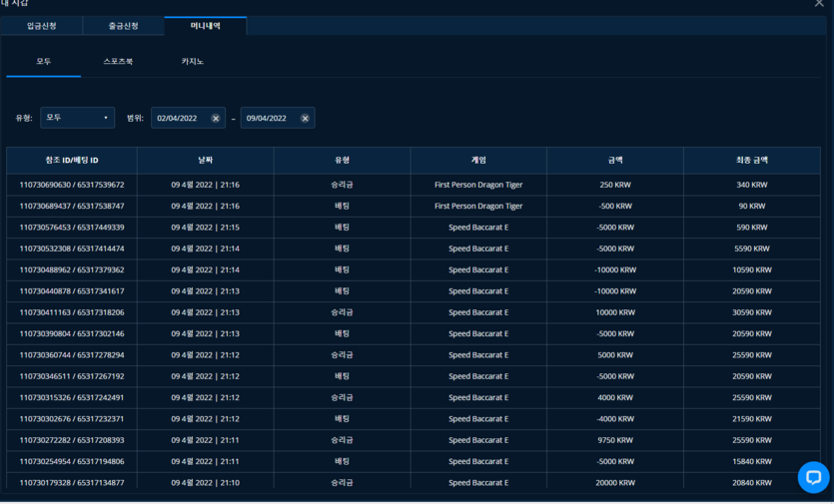This screenshot has height=504, width=834.
Task: Select ID 110730346511 / 65317267192
Action: (72, 376)
